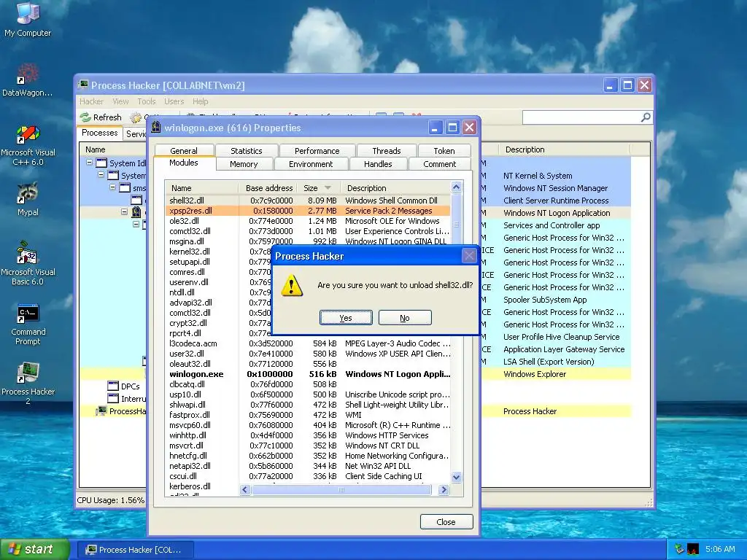Switch to the General tab
Image resolution: width=747 pixels, height=560 pixels.
(183, 150)
